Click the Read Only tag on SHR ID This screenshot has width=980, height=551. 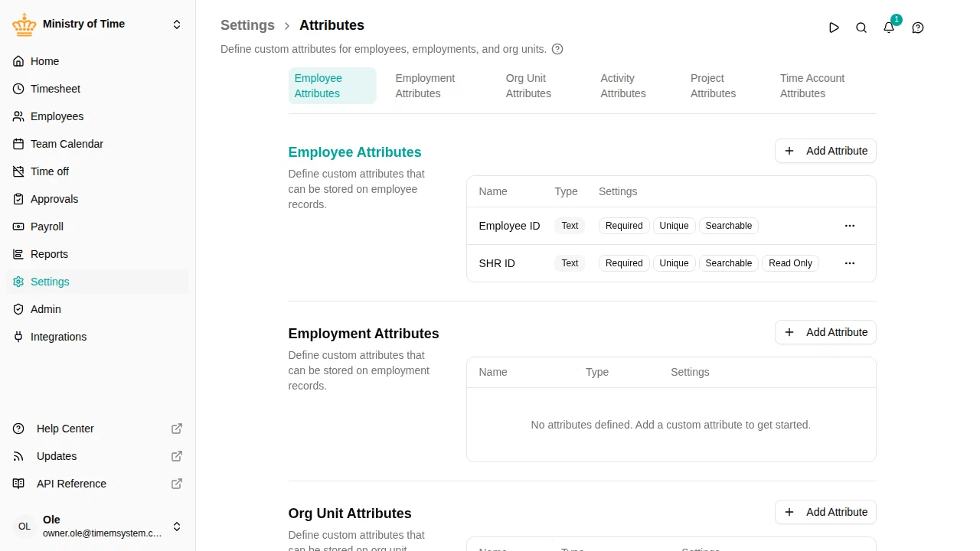point(790,263)
